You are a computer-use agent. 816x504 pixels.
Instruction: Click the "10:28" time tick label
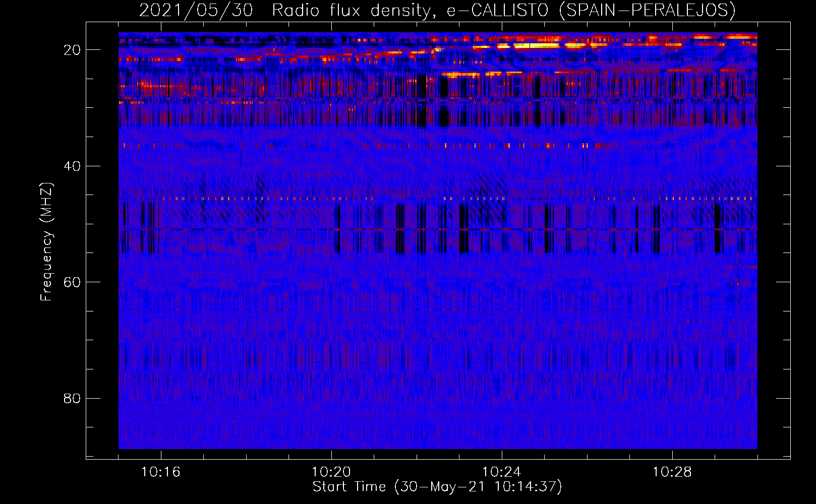[672, 472]
